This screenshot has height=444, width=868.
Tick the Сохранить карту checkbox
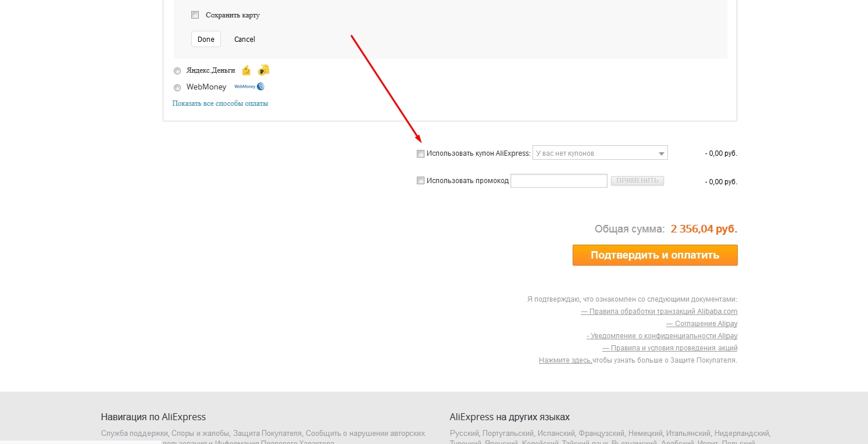coord(195,15)
